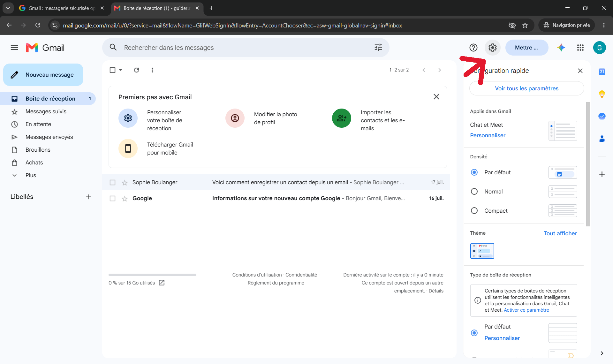The image size is (613, 364).
Task: Open the Google account avatar
Action: 600,48
